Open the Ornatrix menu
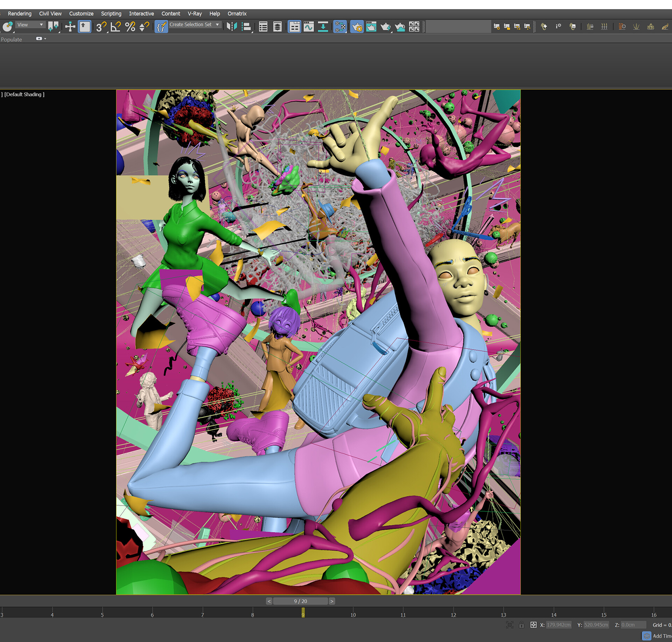Image resolution: width=672 pixels, height=642 pixels. [237, 13]
